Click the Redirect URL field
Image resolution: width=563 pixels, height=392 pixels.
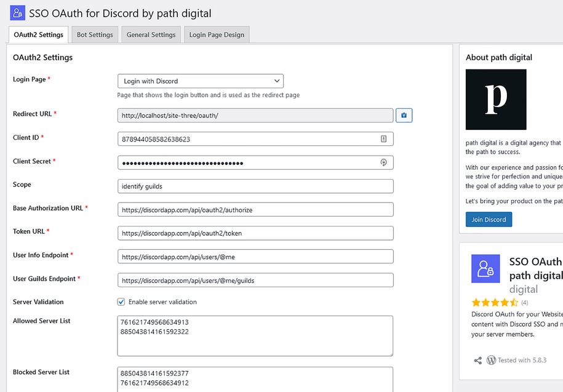[x=255, y=115]
